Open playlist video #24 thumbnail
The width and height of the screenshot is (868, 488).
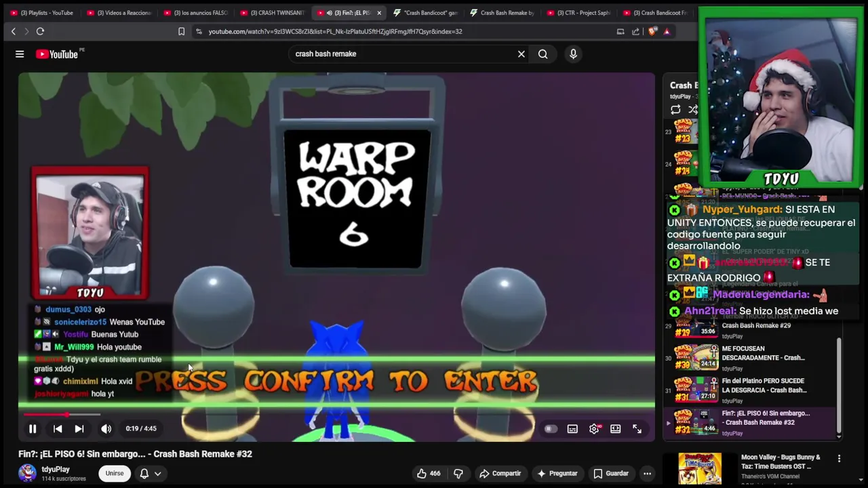(x=686, y=163)
